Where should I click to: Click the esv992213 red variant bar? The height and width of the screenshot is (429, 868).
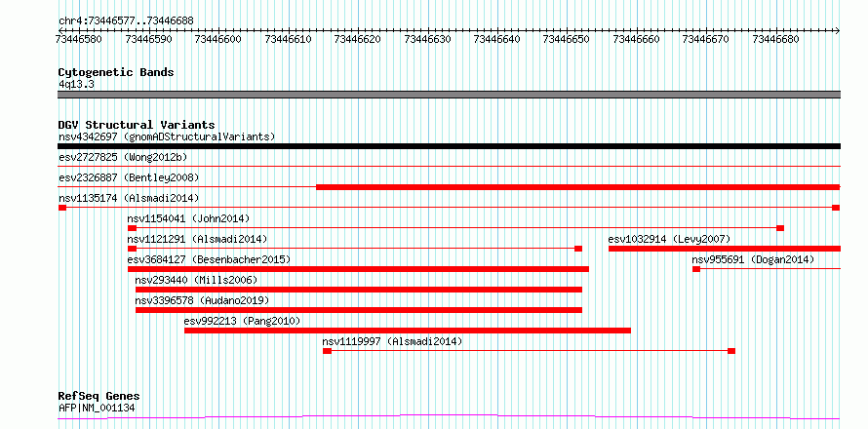point(408,331)
